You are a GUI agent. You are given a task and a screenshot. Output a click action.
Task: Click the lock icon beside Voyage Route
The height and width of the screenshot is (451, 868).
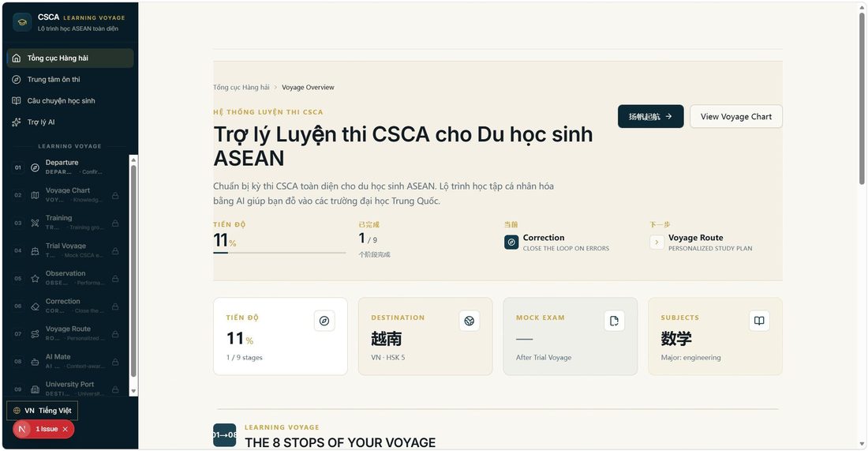[x=115, y=334]
